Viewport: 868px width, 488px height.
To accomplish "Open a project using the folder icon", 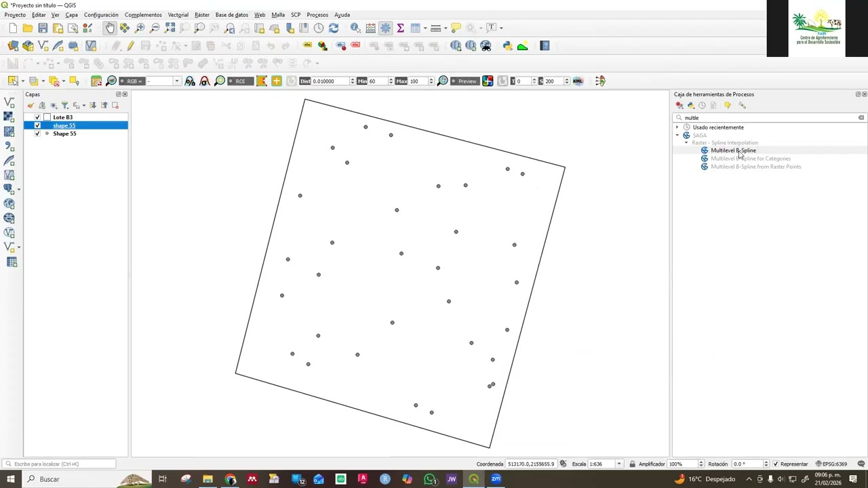I will (28, 28).
